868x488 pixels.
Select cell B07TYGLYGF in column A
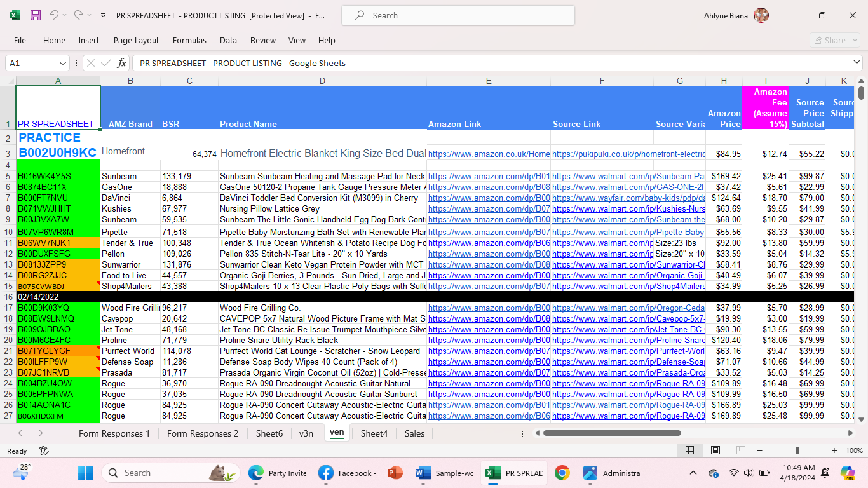point(58,351)
